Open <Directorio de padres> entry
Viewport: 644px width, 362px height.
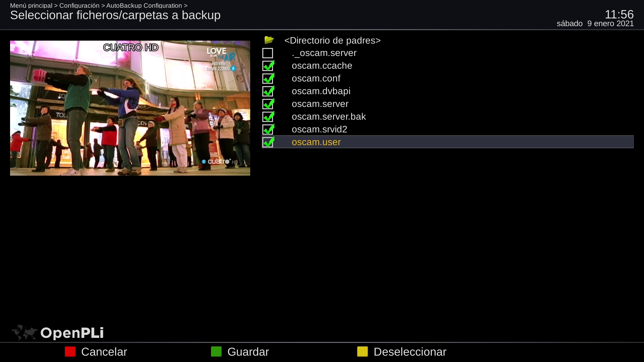[x=332, y=41]
